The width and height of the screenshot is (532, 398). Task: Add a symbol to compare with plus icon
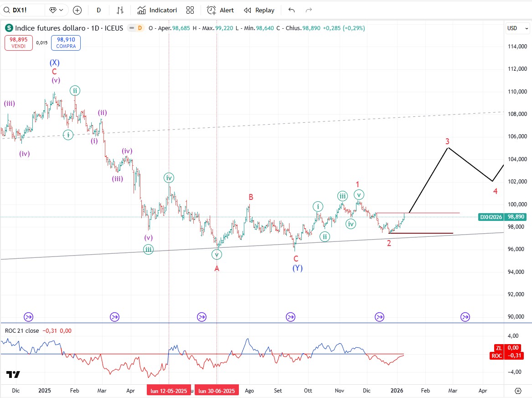click(77, 10)
